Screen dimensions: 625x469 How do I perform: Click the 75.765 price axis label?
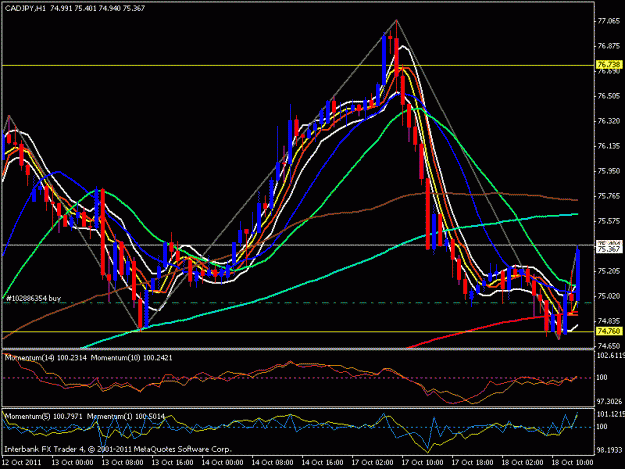click(609, 196)
